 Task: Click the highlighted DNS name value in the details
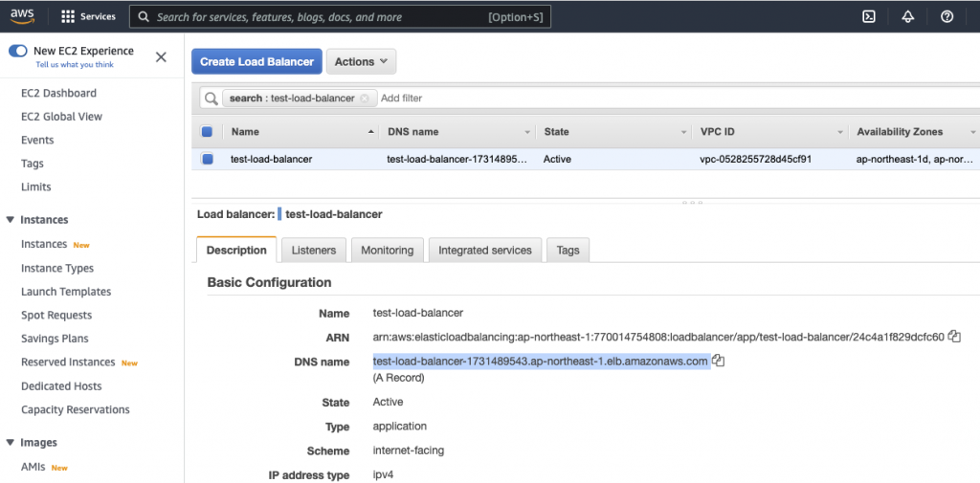pyautogui.click(x=541, y=362)
